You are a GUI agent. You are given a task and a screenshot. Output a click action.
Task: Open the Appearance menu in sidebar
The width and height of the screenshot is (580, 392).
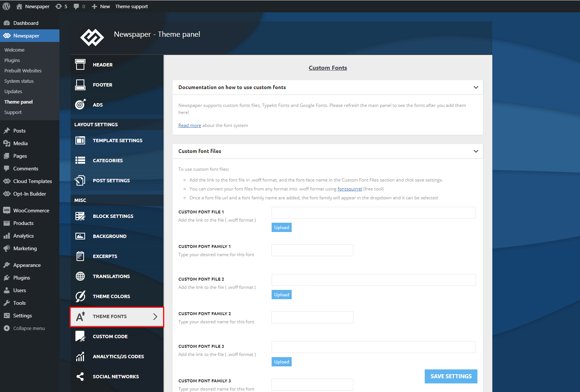coord(27,265)
